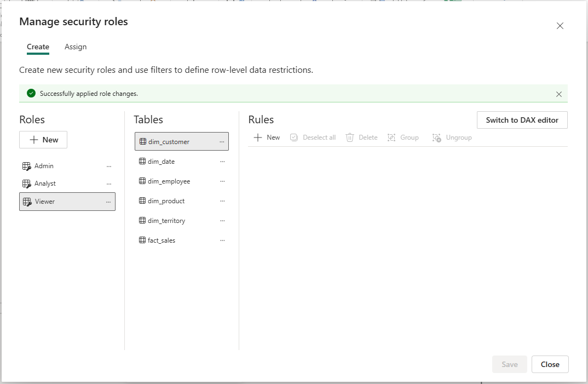Click Group in Rules toolbar
The height and width of the screenshot is (384, 588).
coord(403,137)
